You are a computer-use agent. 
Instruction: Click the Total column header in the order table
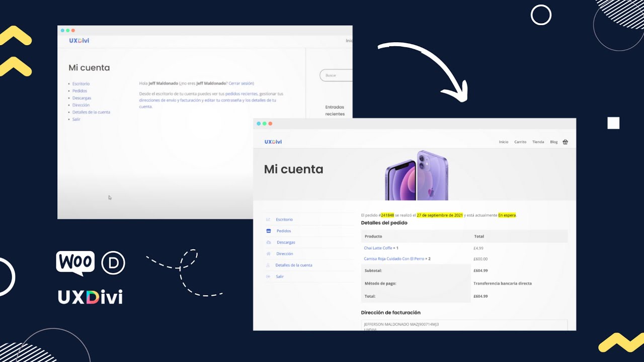coord(479,236)
